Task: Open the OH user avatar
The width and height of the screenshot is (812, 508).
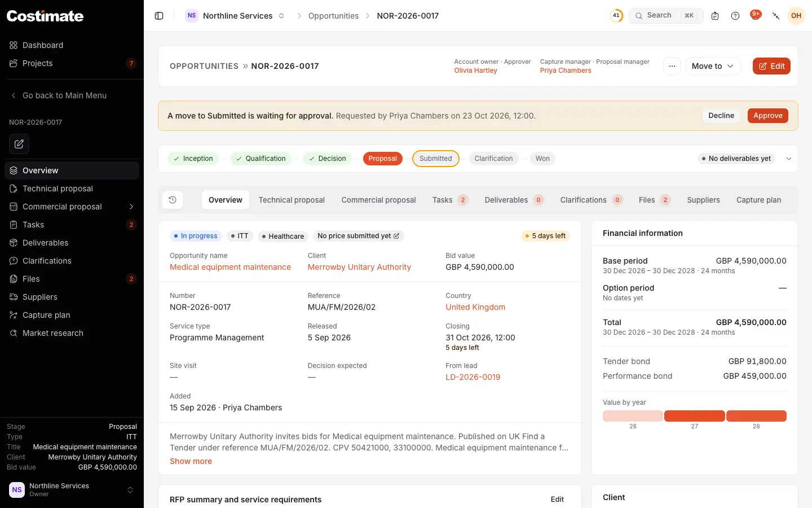Action: click(x=796, y=16)
